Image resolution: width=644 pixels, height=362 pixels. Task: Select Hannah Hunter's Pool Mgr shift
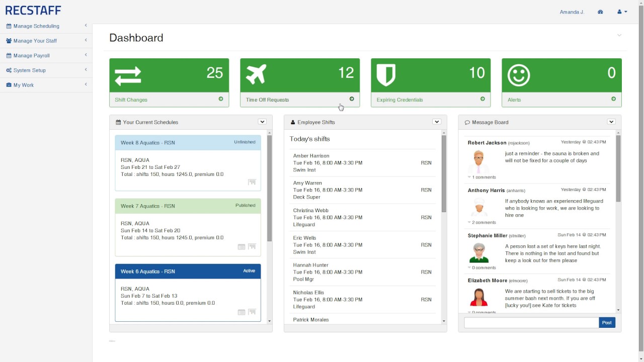[x=363, y=272]
